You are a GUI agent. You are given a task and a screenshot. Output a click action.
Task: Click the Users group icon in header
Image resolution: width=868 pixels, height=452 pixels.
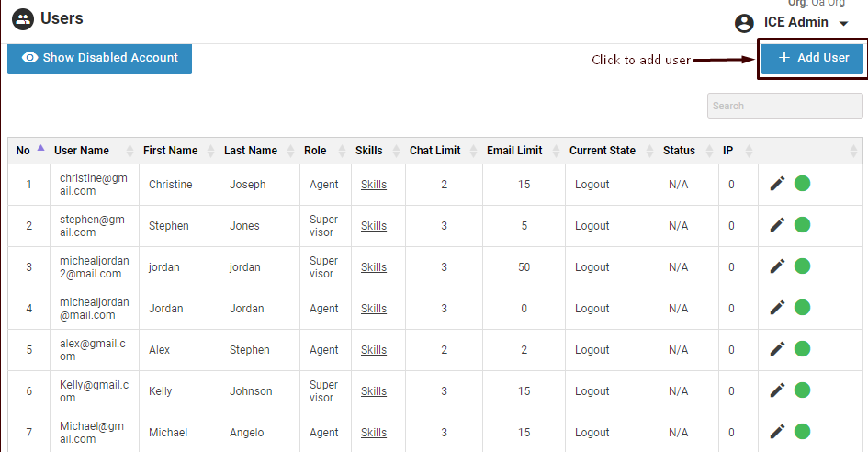(x=23, y=18)
